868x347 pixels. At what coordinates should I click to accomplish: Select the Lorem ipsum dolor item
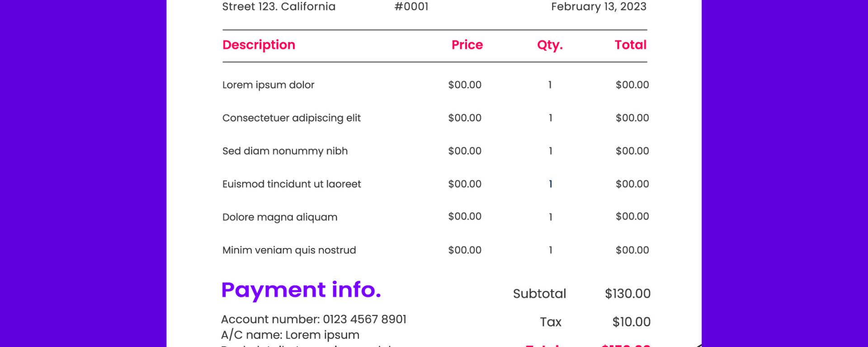point(268,85)
